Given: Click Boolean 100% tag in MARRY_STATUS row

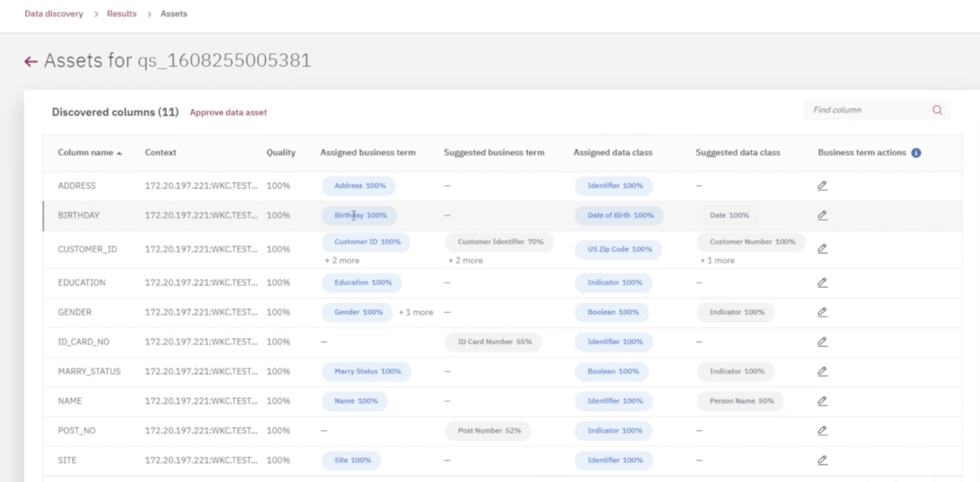Looking at the screenshot, I should [x=612, y=371].
